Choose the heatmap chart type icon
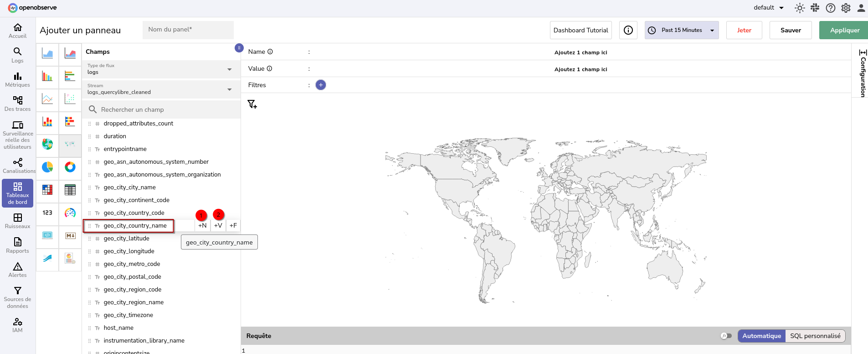868x354 pixels. click(x=47, y=190)
